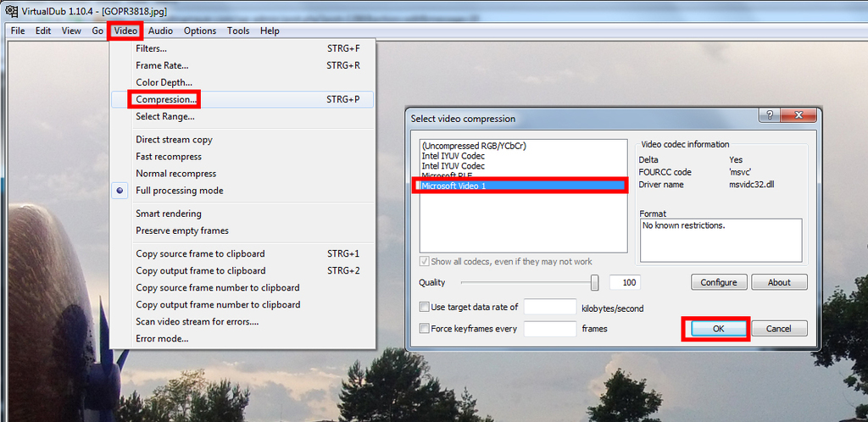Choose Error mode... menu entry

pos(242,338)
